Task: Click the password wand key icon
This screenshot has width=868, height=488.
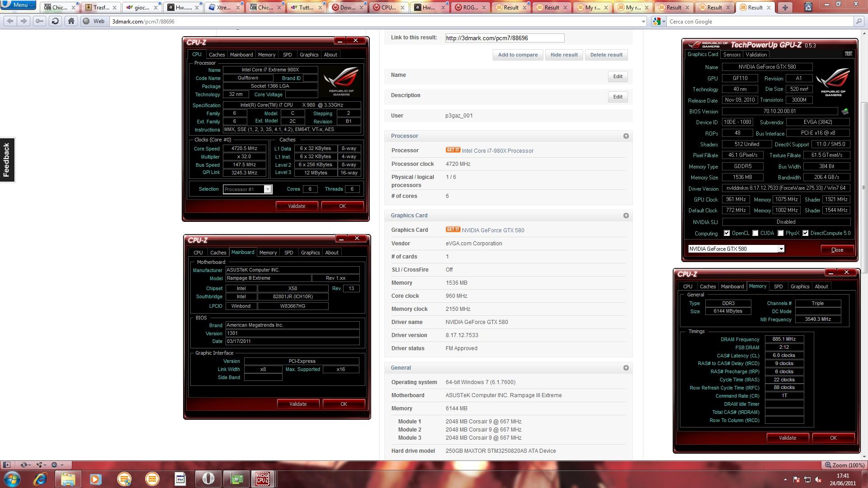Action: (40, 21)
